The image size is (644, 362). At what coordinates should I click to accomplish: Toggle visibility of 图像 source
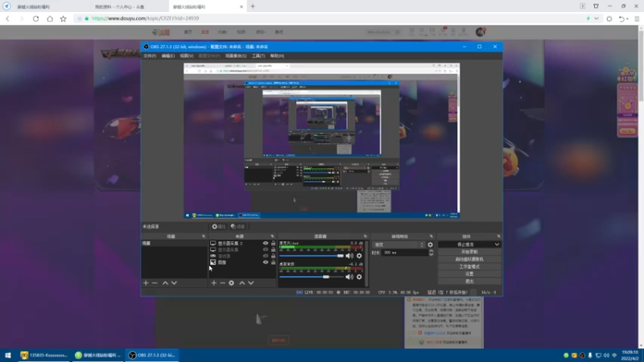[266, 262]
